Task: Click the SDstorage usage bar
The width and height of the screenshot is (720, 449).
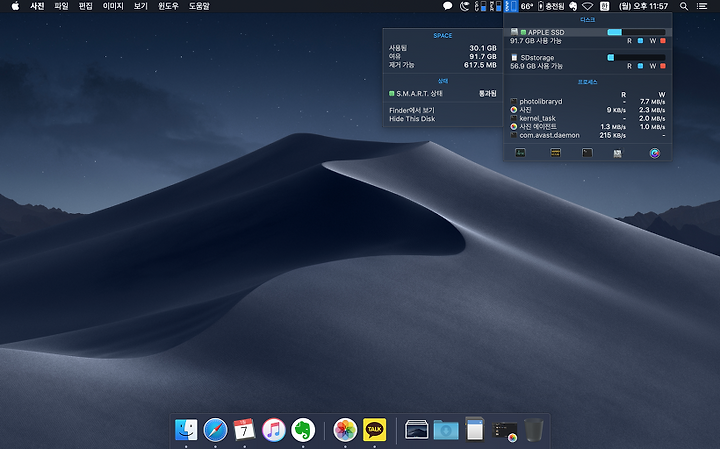Action: click(x=636, y=57)
